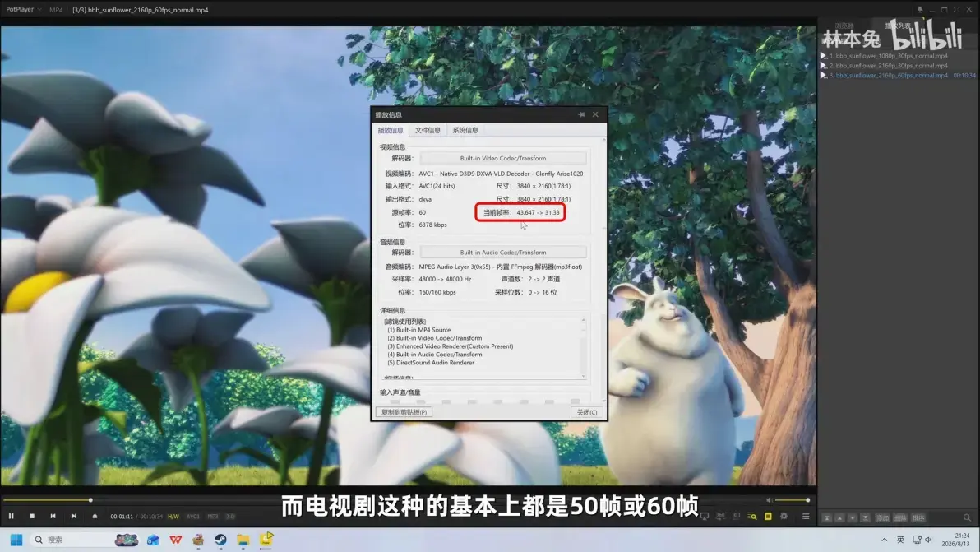The height and width of the screenshot is (552, 980).
Task: Open preferences via the gear icon
Action: [784, 517]
